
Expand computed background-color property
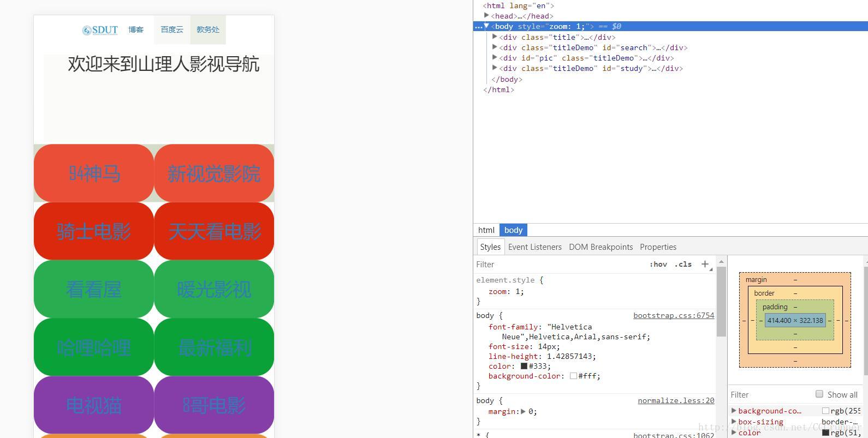pyautogui.click(x=734, y=411)
